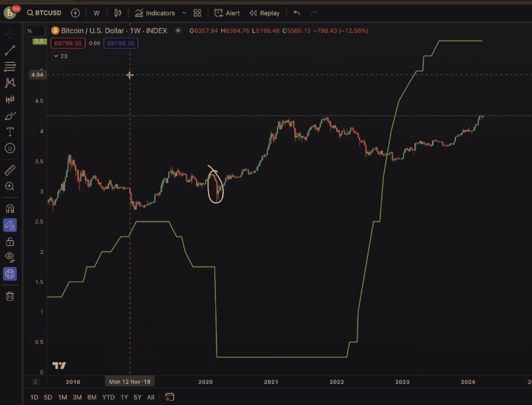Open the indicator templates grid icon
532x405 pixels.
(197, 13)
